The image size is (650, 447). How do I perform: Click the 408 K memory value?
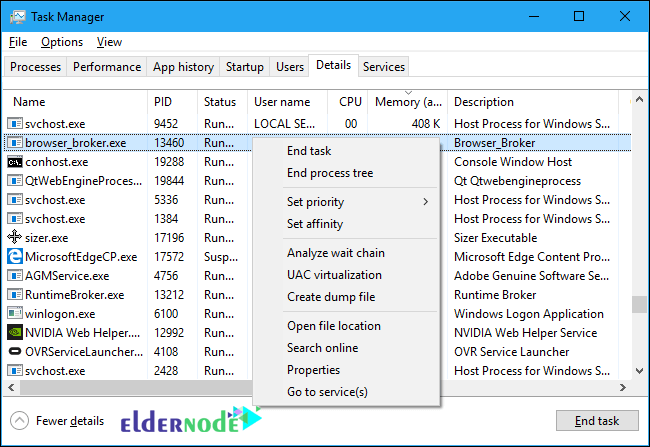426,124
